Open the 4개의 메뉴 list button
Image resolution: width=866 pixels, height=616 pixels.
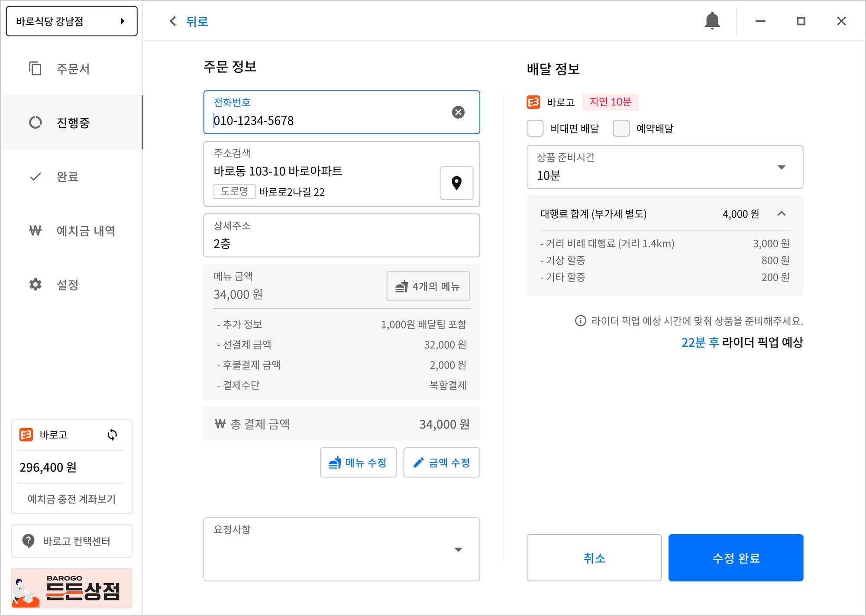(428, 286)
